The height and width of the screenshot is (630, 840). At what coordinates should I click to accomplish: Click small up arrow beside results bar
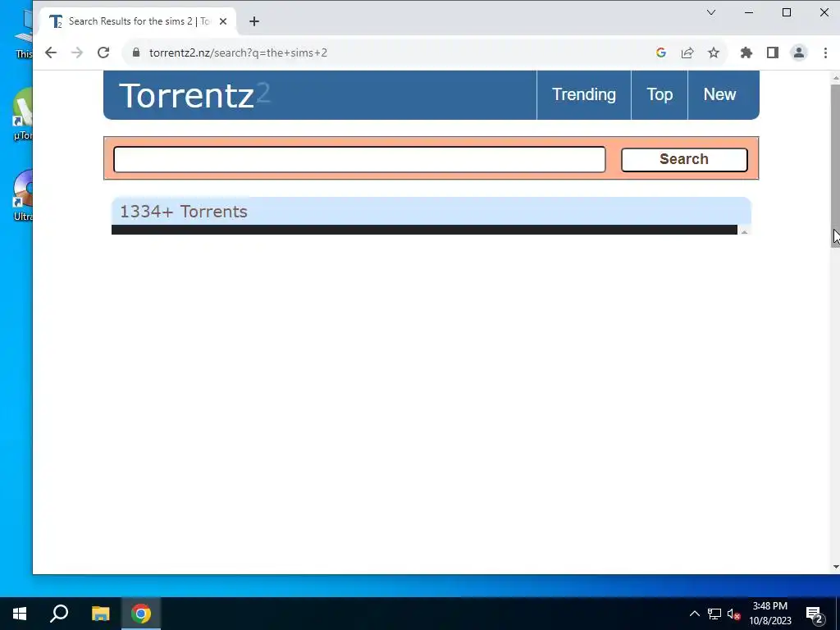point(744,231)
